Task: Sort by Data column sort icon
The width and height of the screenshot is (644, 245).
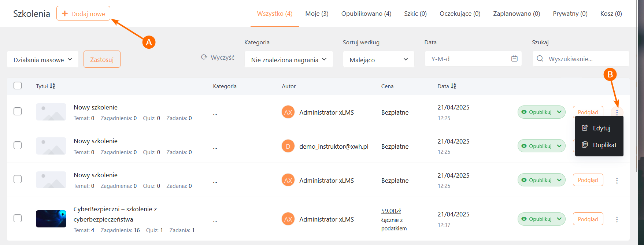Action: point(454,86)
